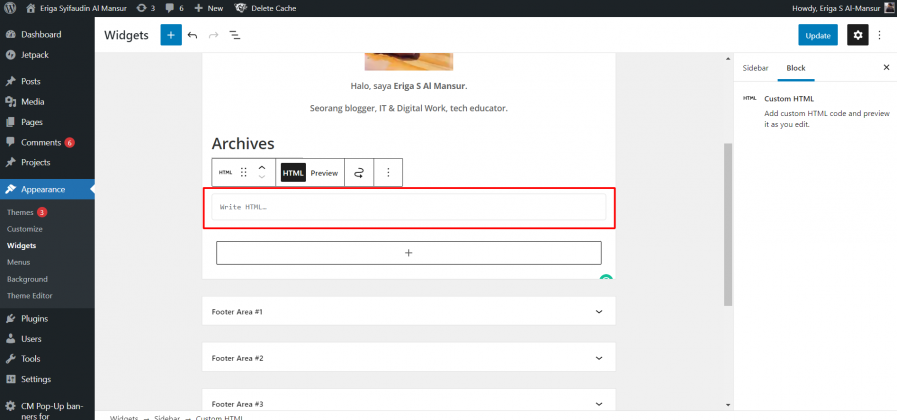Open the WordPress logo menu in admin bar
897x420 pixels.
(x=10, y=9)
